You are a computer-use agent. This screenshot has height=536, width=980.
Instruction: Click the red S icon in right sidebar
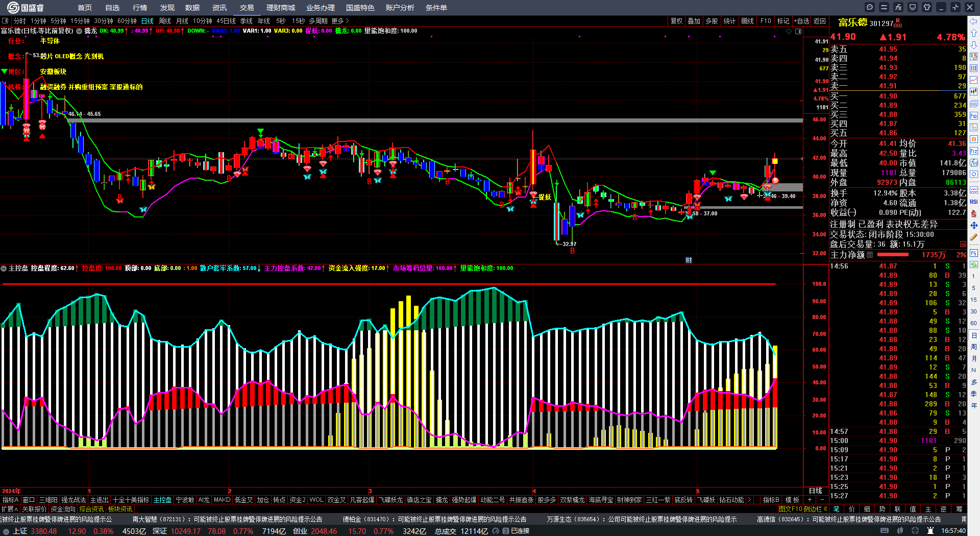(974, 213)
